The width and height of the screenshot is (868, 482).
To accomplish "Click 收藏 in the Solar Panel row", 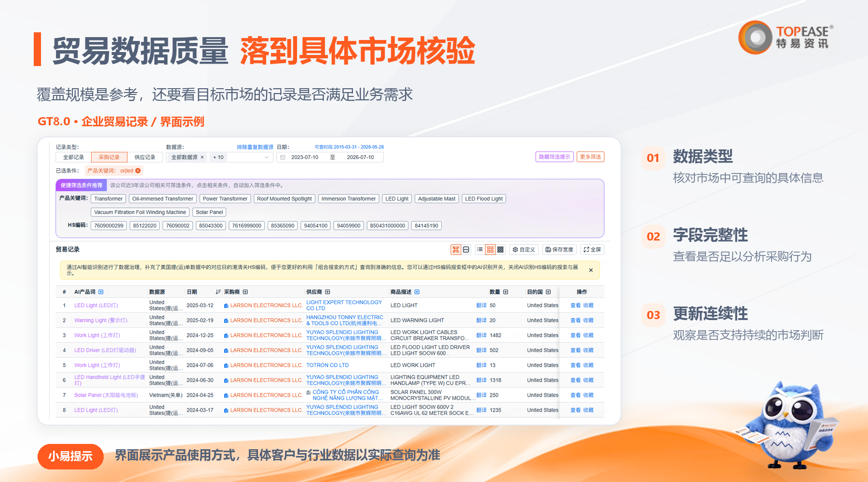I will (588, 395).
